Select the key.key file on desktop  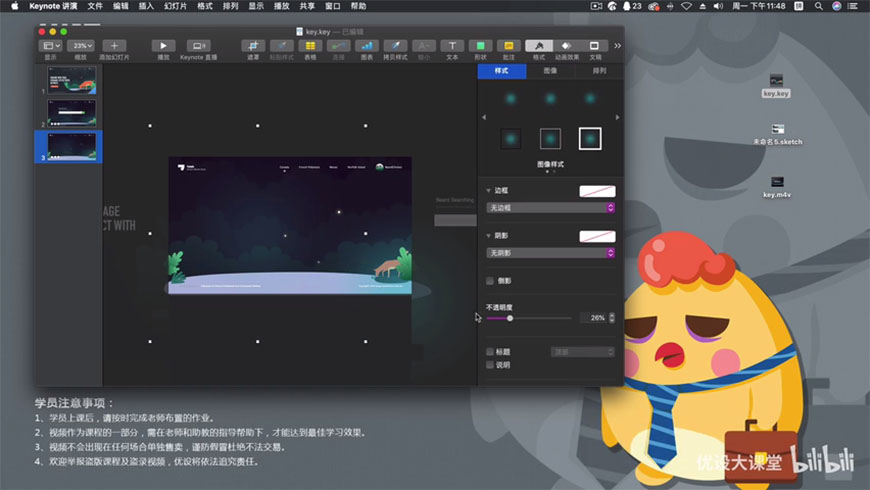tap(776, 85)
